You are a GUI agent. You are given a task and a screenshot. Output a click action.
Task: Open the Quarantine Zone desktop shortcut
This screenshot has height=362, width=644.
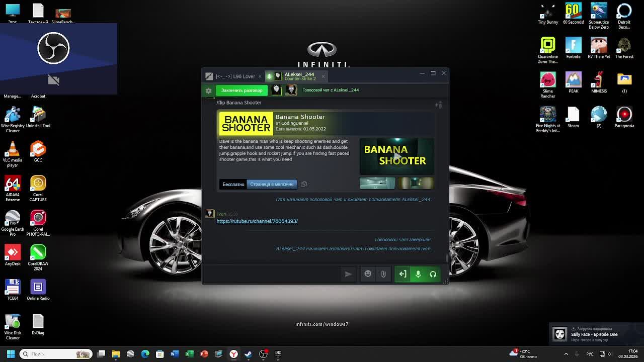coord(548,50)
